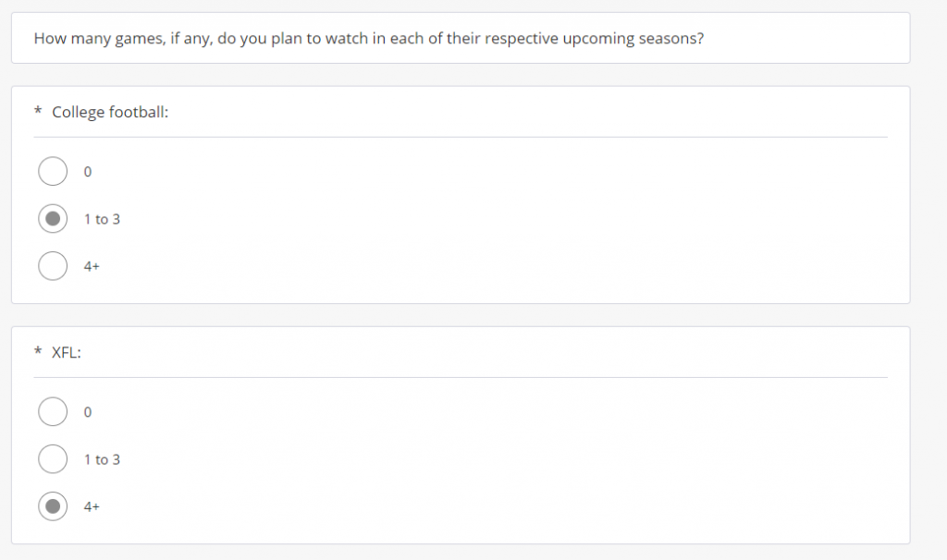Viewport: 947px width, 560px height.
Task: Click the "College football:" question title
Action: point(110,113)
